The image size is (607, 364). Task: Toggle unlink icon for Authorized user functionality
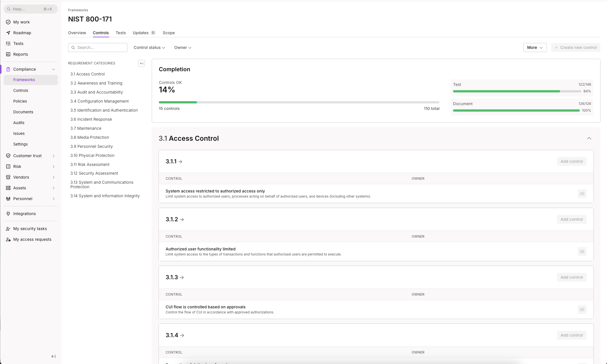click(582, 252)
